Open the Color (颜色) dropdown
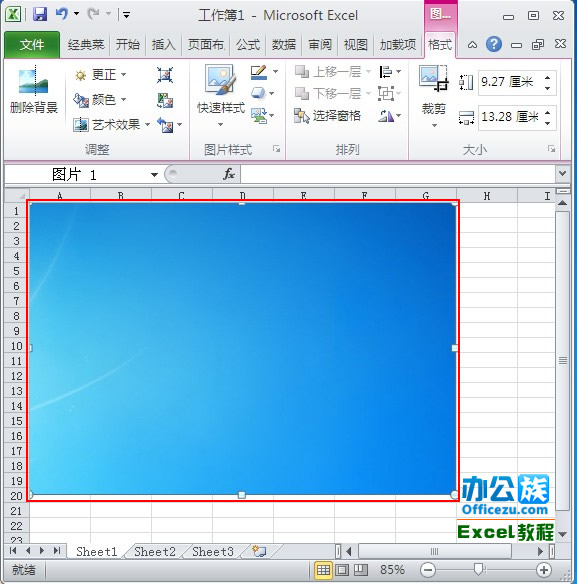The image size is (577, 584). (x=101, y=99)
